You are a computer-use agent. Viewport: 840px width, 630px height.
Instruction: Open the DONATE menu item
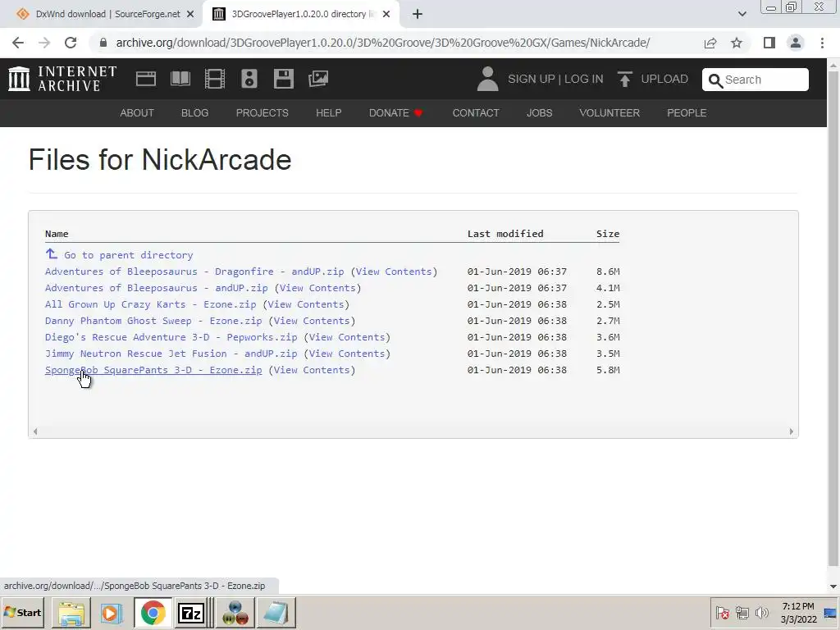[395, 113]
